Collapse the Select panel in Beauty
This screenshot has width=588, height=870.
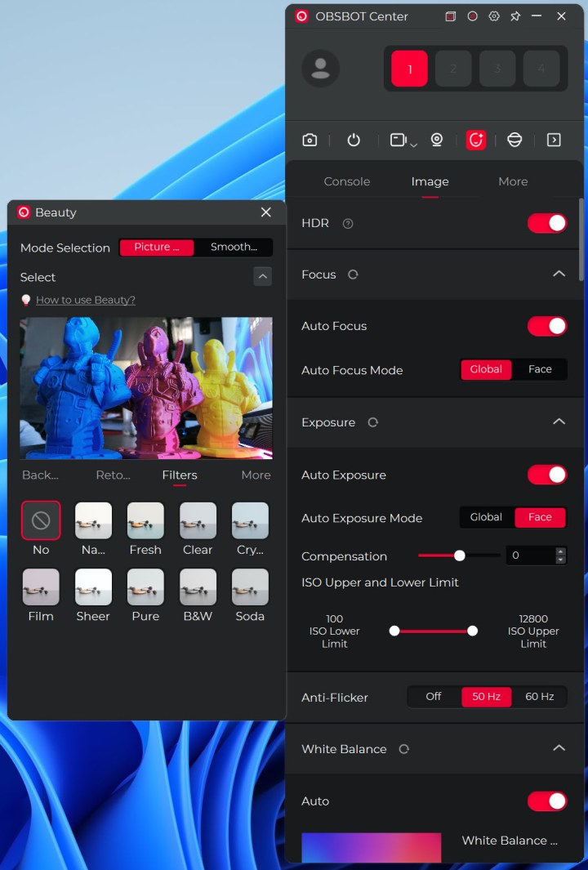pos(263,277)
